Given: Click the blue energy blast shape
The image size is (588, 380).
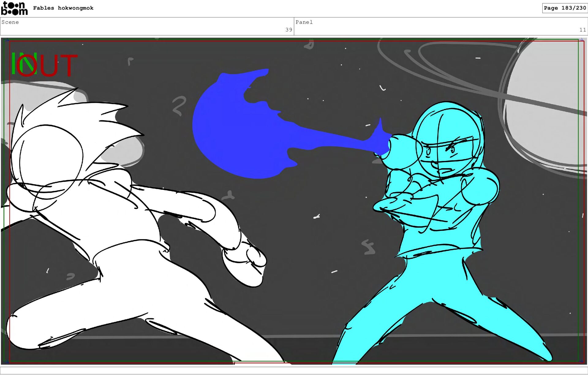Looking at the screenshot, I should 233,132.
